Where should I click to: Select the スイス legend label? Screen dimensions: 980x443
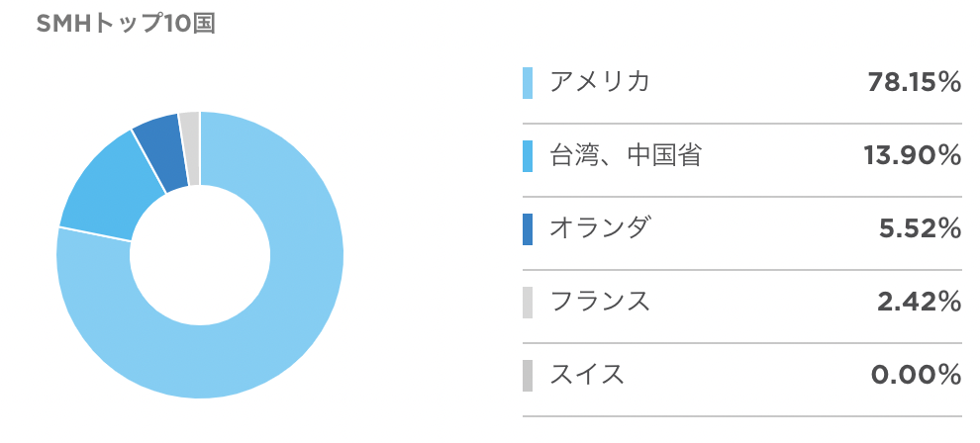587,375
